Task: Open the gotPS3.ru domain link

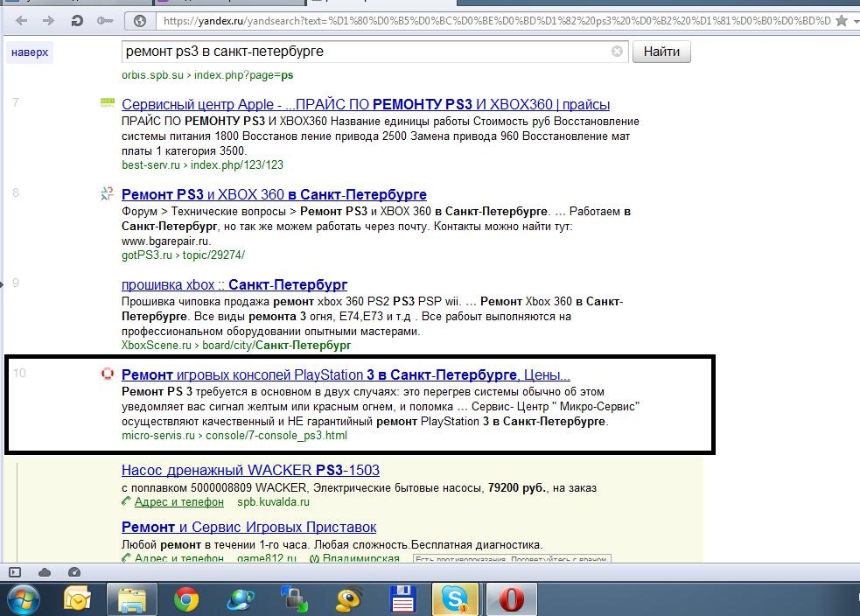Action: (146, 255)
